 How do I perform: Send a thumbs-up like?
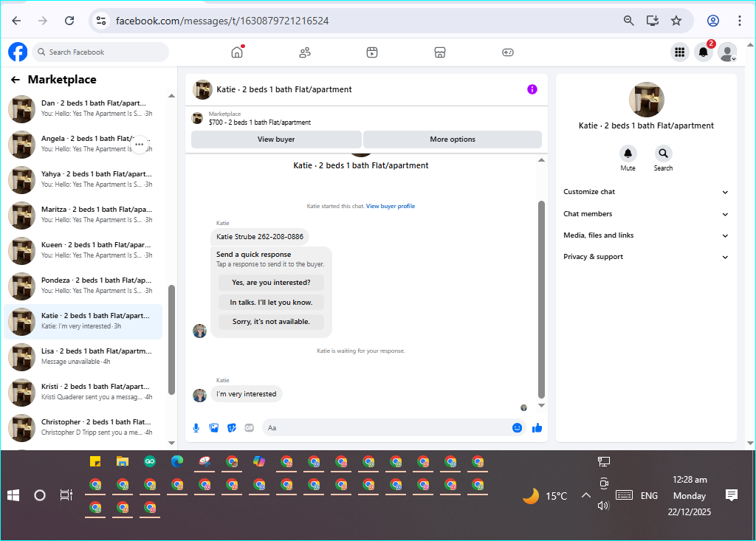(x=537, y=427)
